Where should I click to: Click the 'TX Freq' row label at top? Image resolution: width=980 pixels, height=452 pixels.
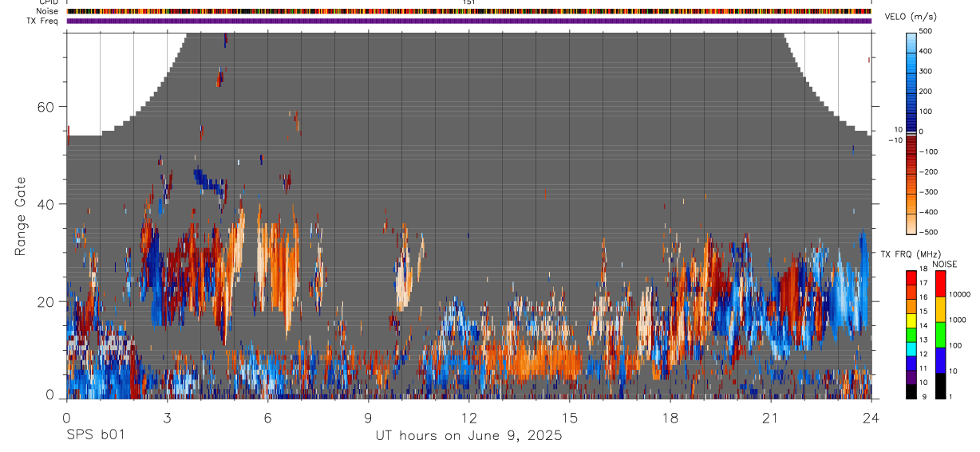(x=43, y=21)
